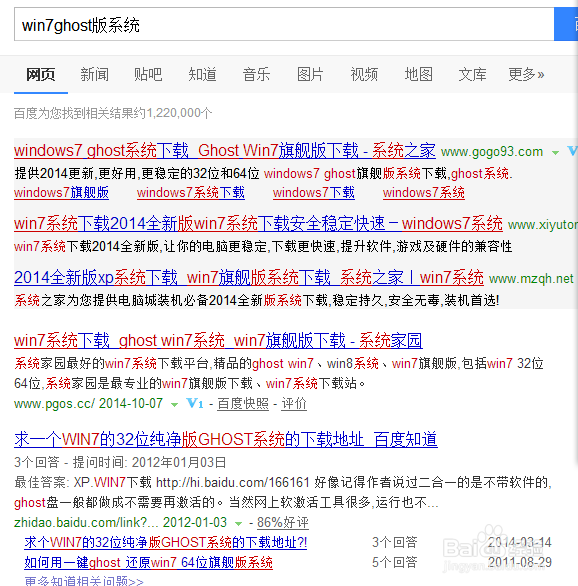Open the 求一个WIN7的32位纯净版GHOST系统 百度知道 result

[x=226, y=440]
